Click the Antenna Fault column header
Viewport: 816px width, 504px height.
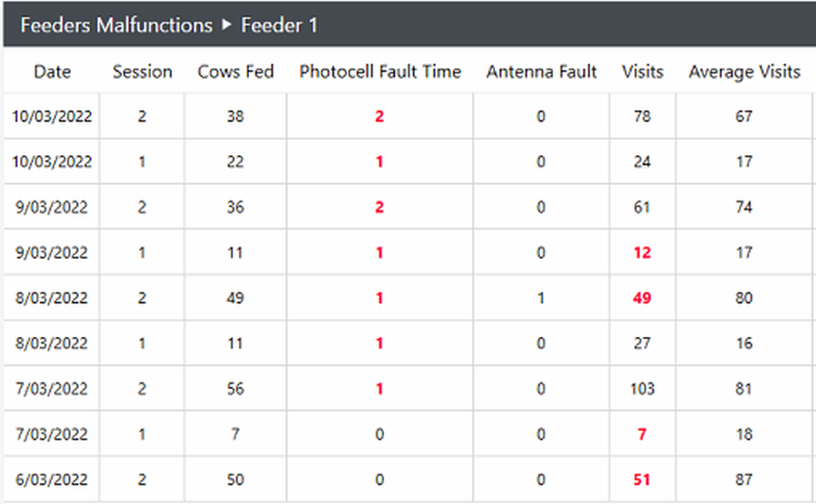tap(541, 72)
